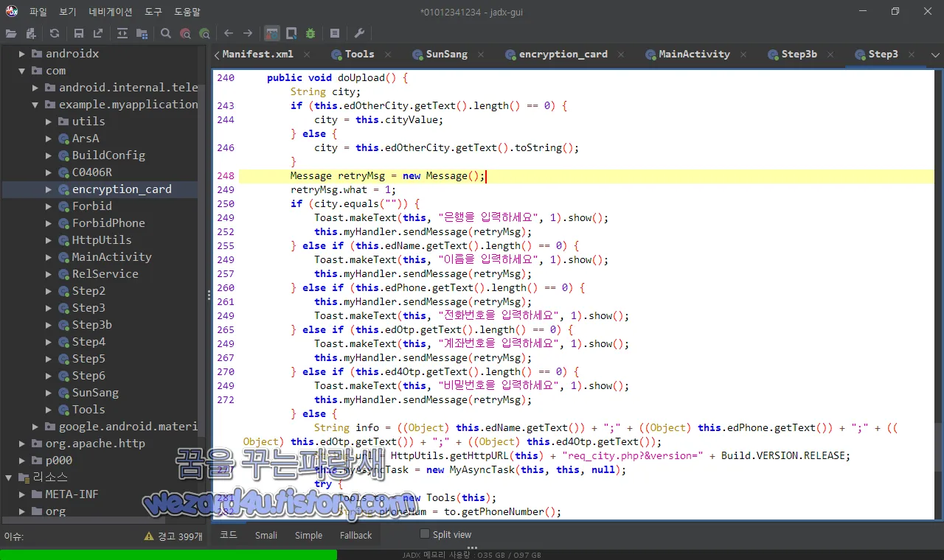Switch to the Manifest.xml tab
944x560 pixels.
pos(257,54)
